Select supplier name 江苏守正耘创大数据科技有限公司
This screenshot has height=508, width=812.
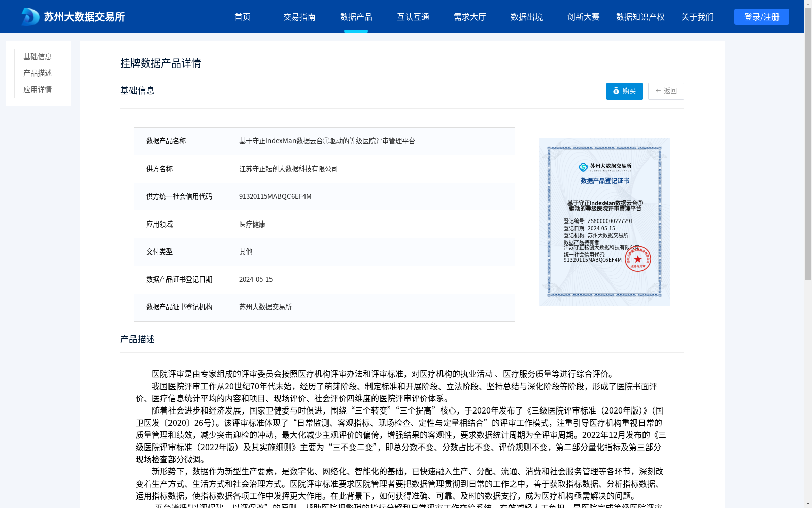[x=288, y=169]
